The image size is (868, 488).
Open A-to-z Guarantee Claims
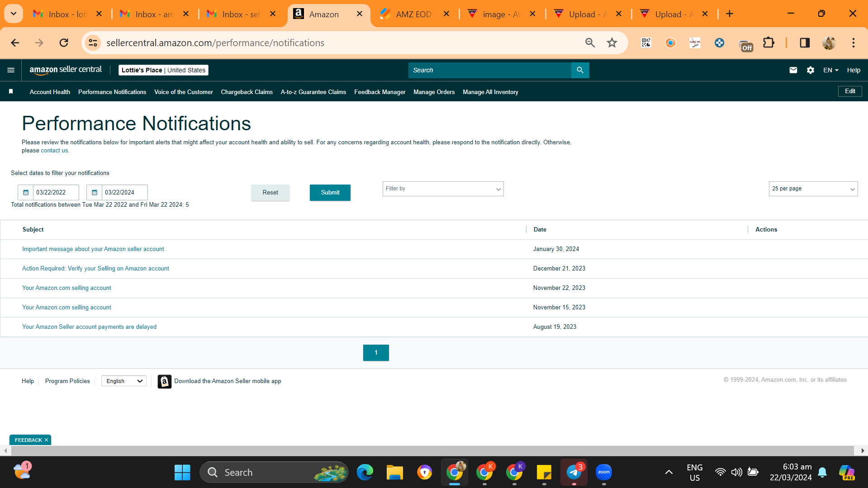click(313, 92)
